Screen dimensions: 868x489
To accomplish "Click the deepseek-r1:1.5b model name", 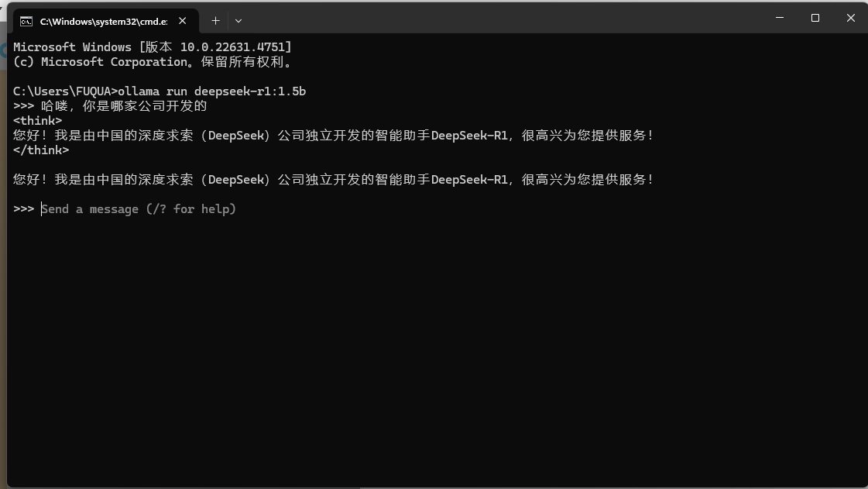I will tap(249, 91).
